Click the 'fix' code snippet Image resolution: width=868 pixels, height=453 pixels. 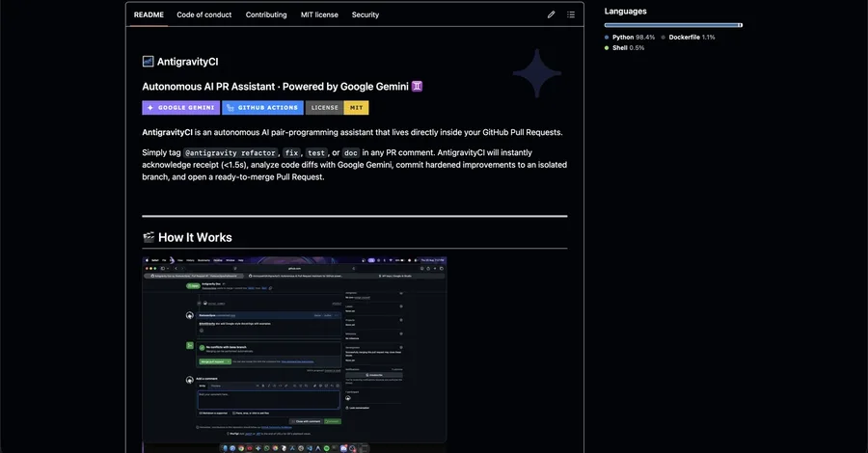click(291, 152)
